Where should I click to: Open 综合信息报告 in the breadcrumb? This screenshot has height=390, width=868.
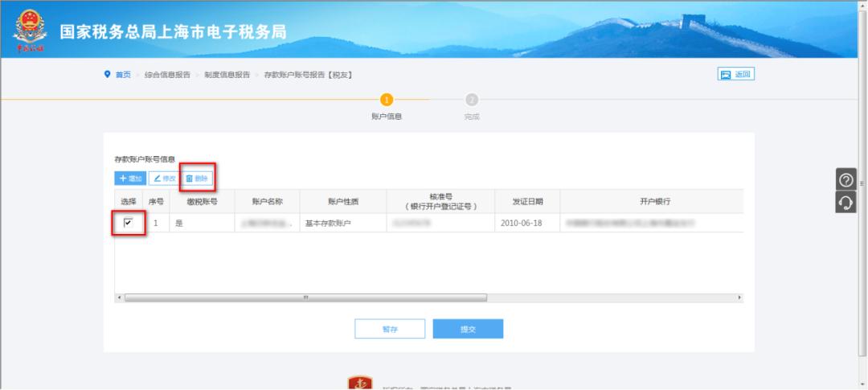pyautogui.click(x=167, y=75)
